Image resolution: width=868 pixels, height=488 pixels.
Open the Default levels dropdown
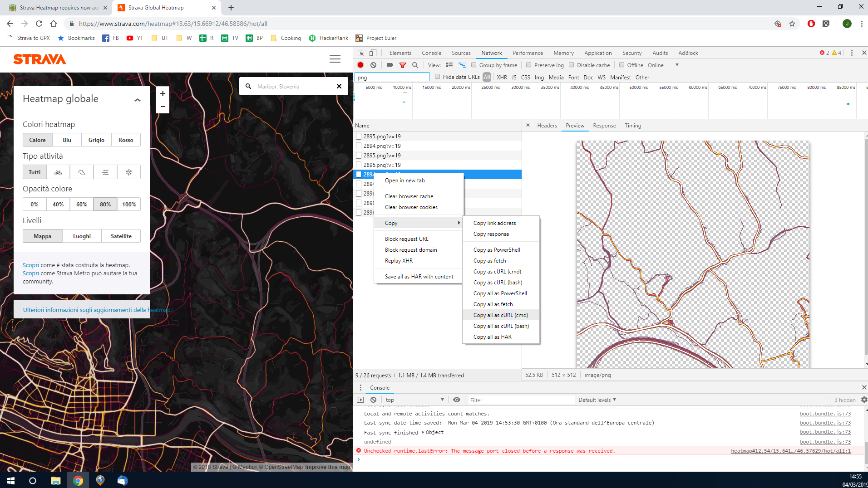[x=597, y=400]
